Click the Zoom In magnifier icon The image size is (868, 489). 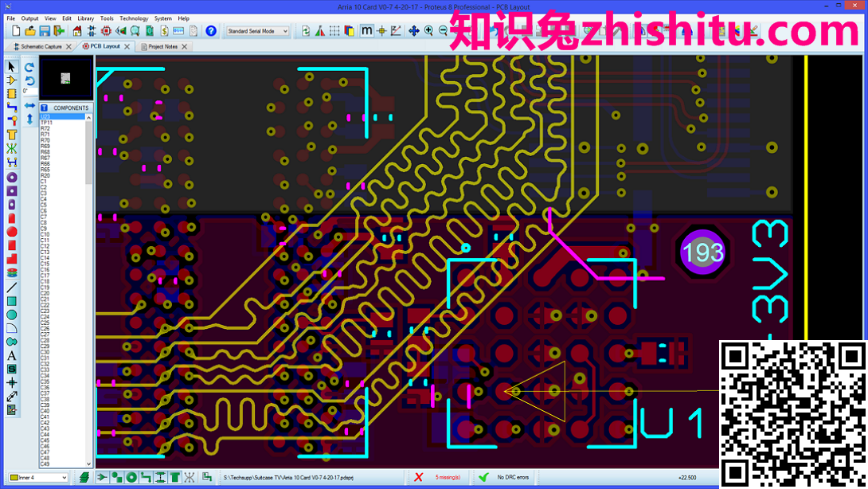428,31
